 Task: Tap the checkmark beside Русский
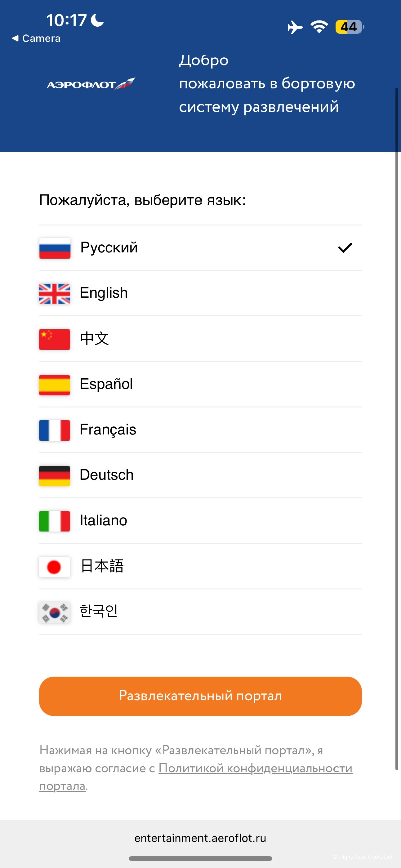(x=345, y=248)
